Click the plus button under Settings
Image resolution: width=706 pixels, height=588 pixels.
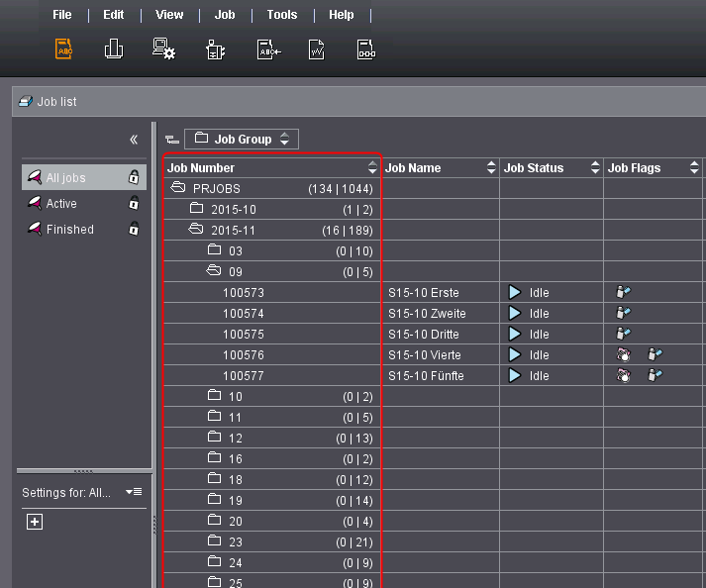click(35, 523)
